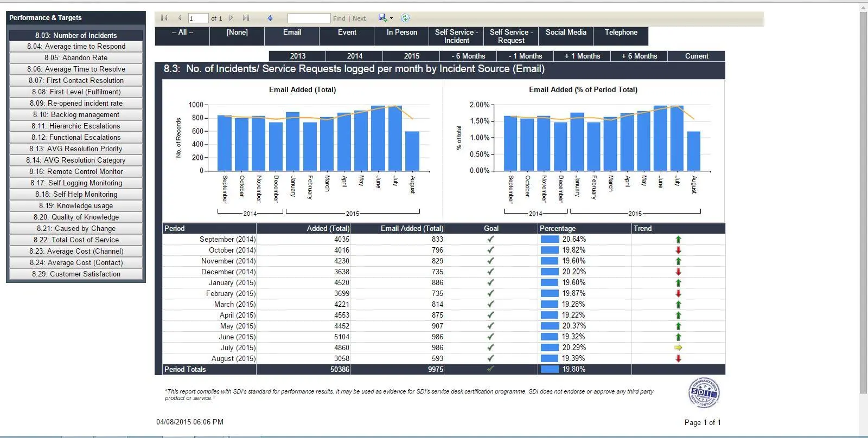Open 8.05: Abandon Rate report
Screen dimensions: 868x438
click(76, 58)
